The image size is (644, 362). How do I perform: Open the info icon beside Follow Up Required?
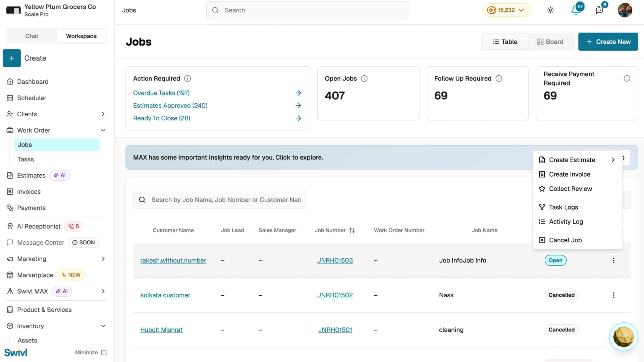tap(499, 78)
